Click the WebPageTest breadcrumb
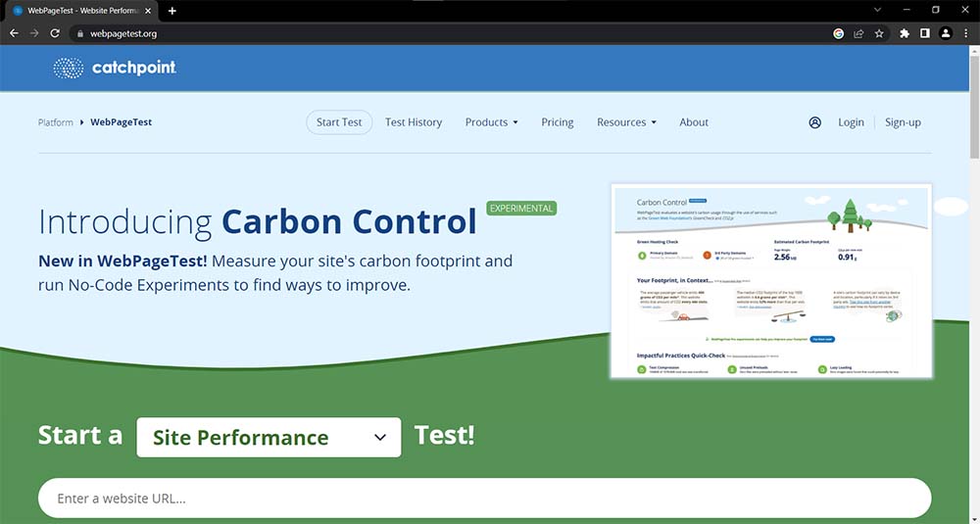This screenshot has width=980, height=524. (x=122, y=122)
